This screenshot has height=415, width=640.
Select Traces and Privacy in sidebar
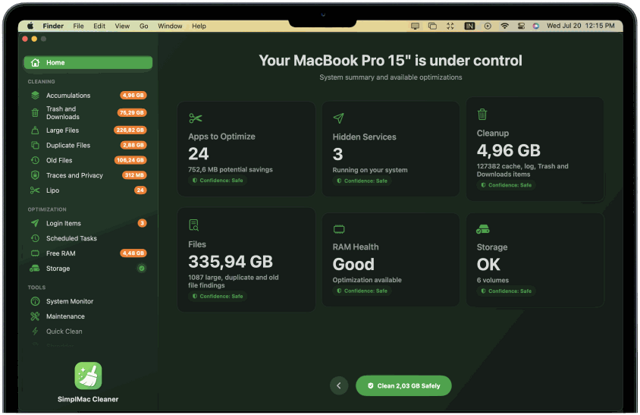tap(88, 175)
